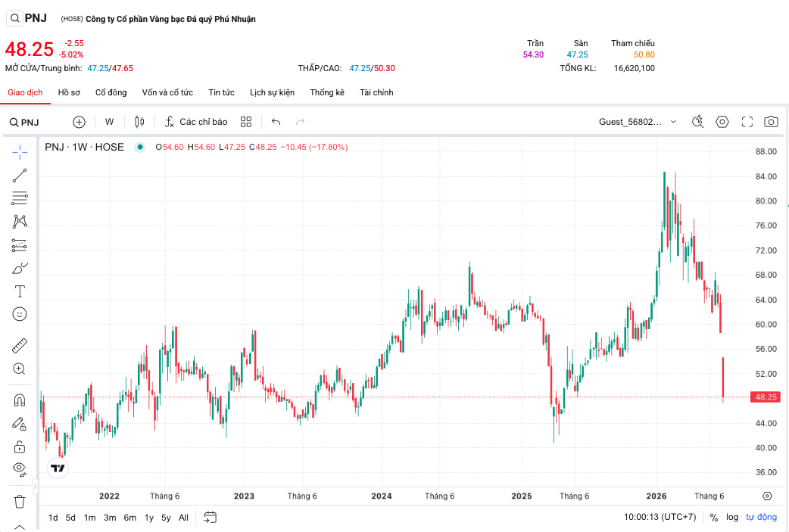Set chart range to 5y

[x=166, y=518]
